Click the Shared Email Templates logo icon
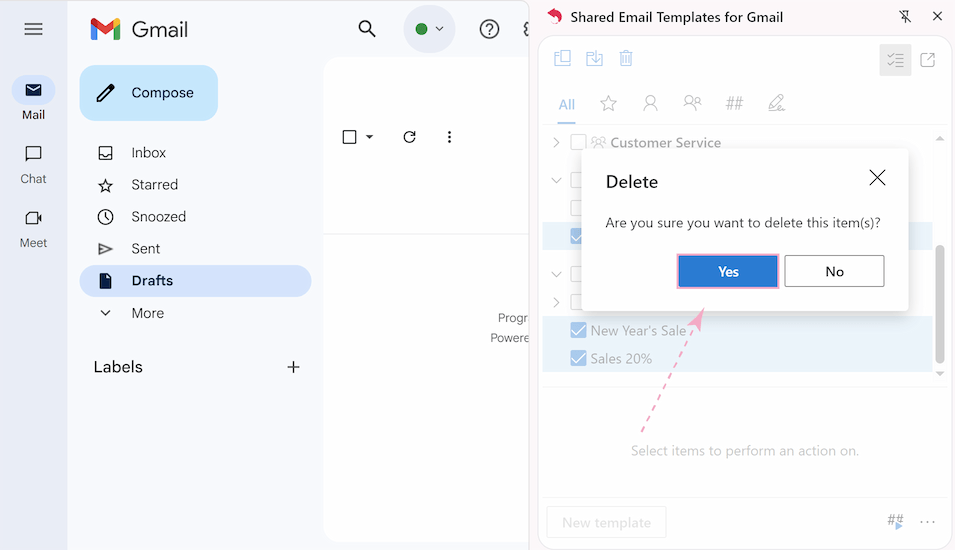 pyautogui.click(x=554, y=16)
